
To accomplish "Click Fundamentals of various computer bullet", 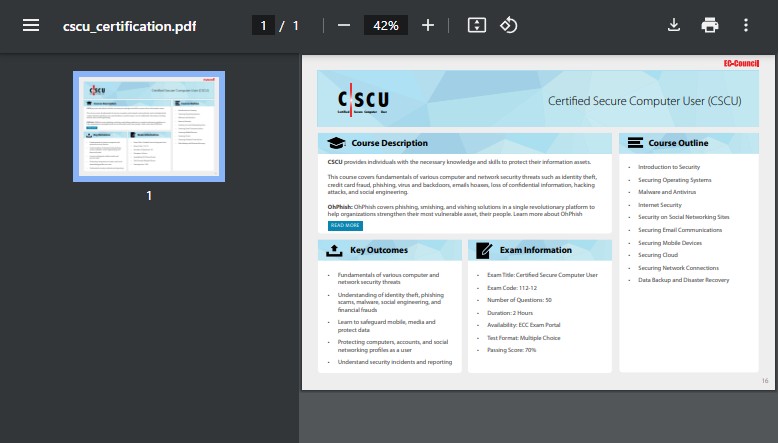I will pos(388,278).
